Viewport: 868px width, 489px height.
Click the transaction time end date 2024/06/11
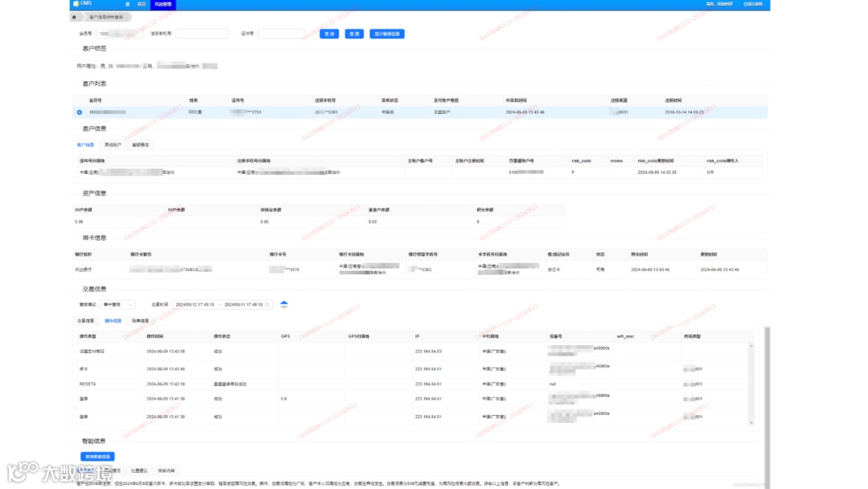[x=244, y=305]
